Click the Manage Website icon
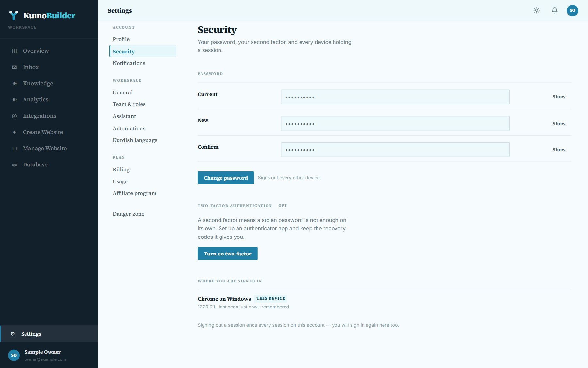 coord(14,149)
